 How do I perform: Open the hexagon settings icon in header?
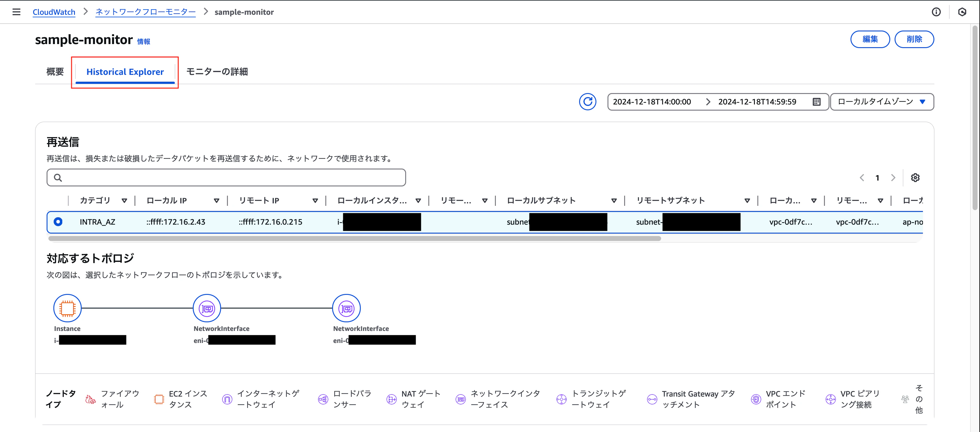[962, 12]
